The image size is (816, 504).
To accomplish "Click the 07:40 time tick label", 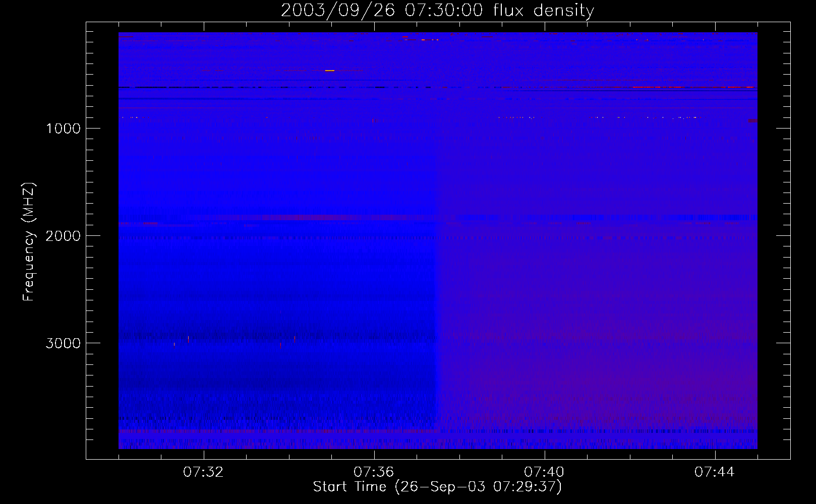I will pyautogui.click(x=544, y=472).
